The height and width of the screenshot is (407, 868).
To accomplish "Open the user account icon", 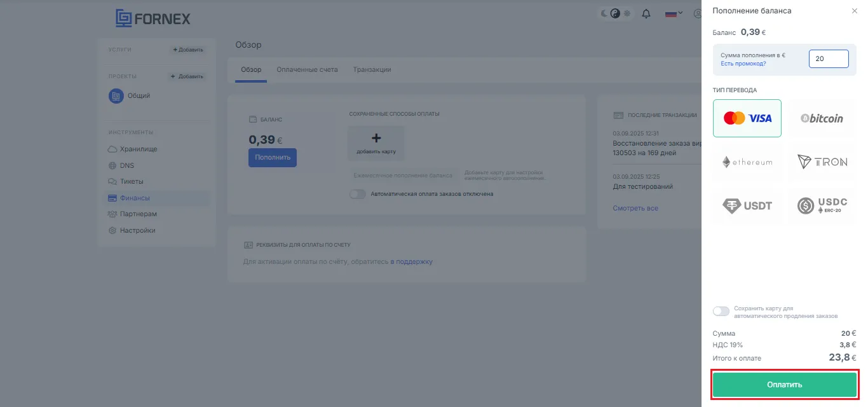I will click(x=698, y=13).
